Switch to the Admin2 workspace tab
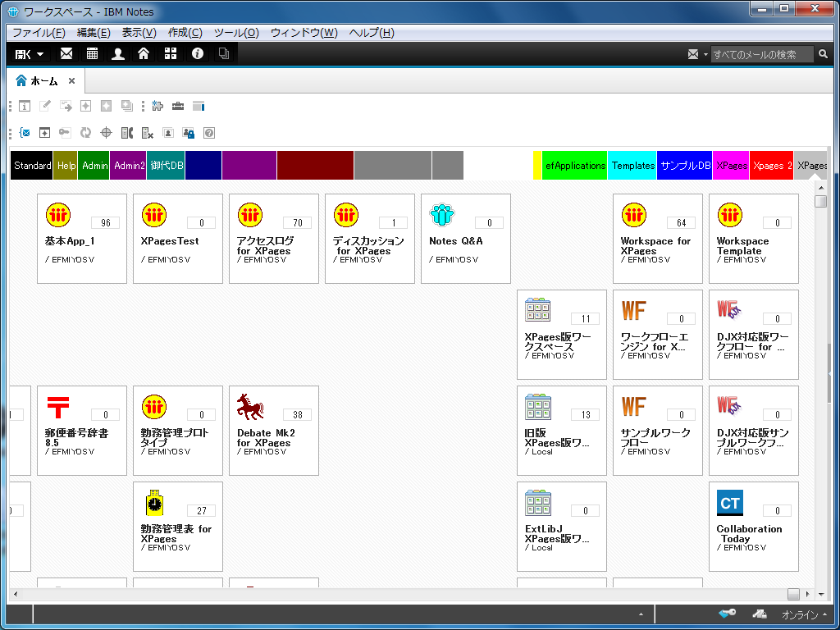The height and width of the screenshot is (630, 840). [129, 166]
